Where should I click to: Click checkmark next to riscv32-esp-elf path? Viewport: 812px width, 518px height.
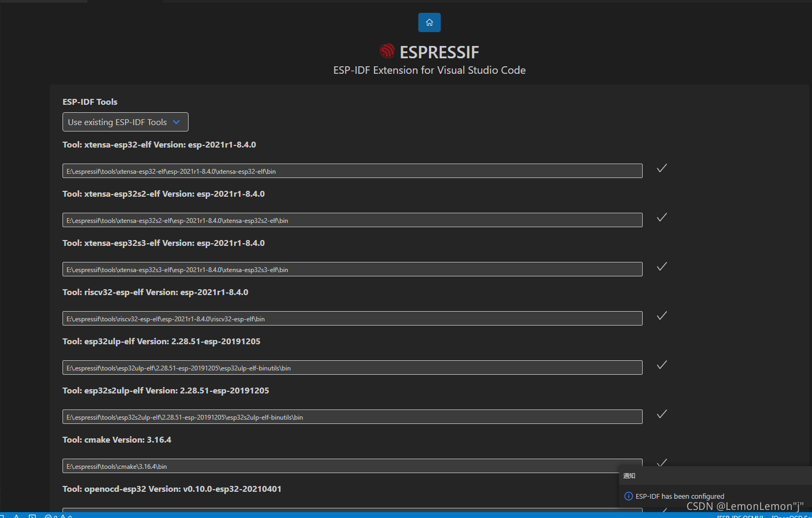click(x=662, y=316)
